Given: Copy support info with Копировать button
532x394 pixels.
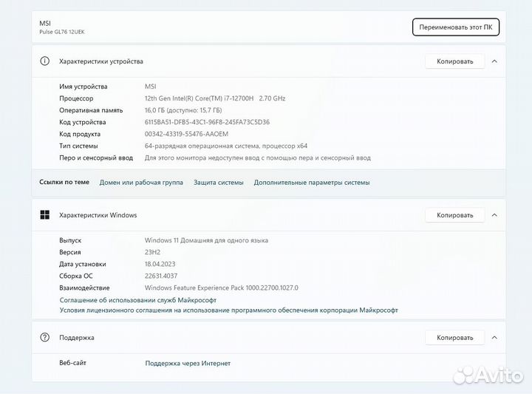Looking at the screenshot, I should pyautogui.click(x=454, y=338).
